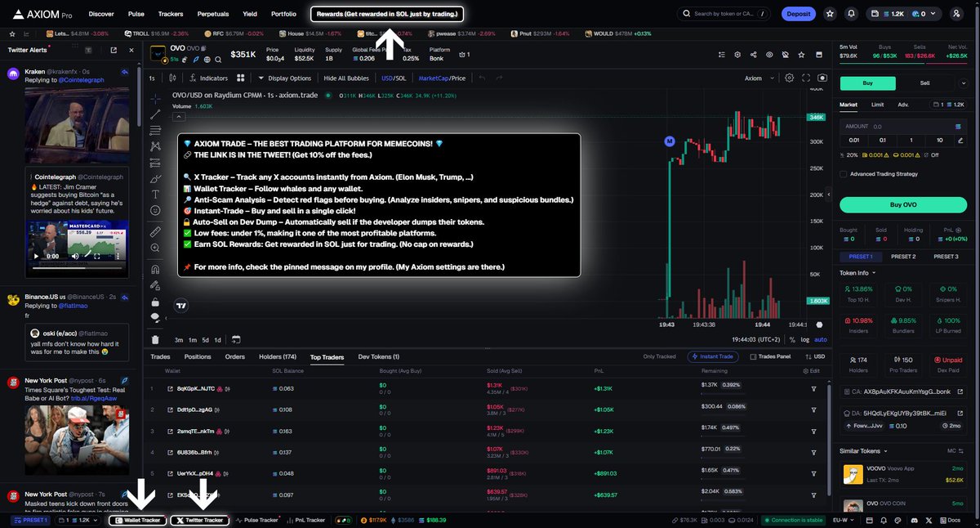Toggle Instant Trade mode
The height and width of the screenshot is (528, 980).
coord(715,356)
